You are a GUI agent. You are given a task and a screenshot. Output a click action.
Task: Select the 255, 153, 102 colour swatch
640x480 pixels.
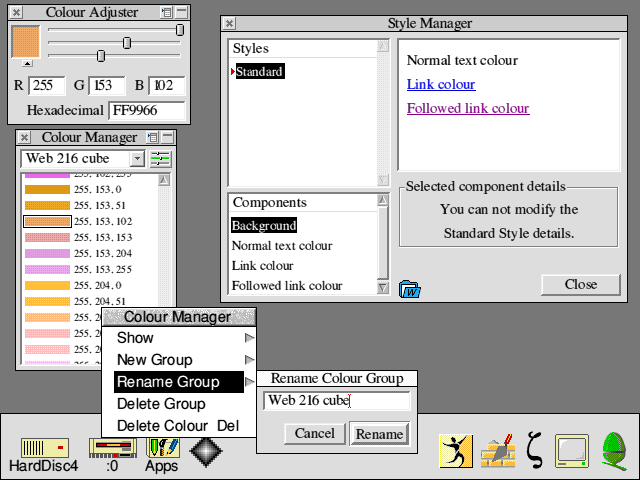[x=47, y=221]
